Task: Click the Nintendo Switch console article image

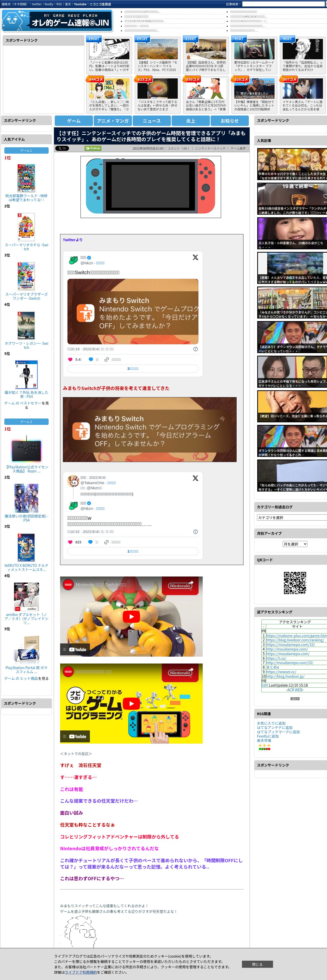Action: point(150,187)
